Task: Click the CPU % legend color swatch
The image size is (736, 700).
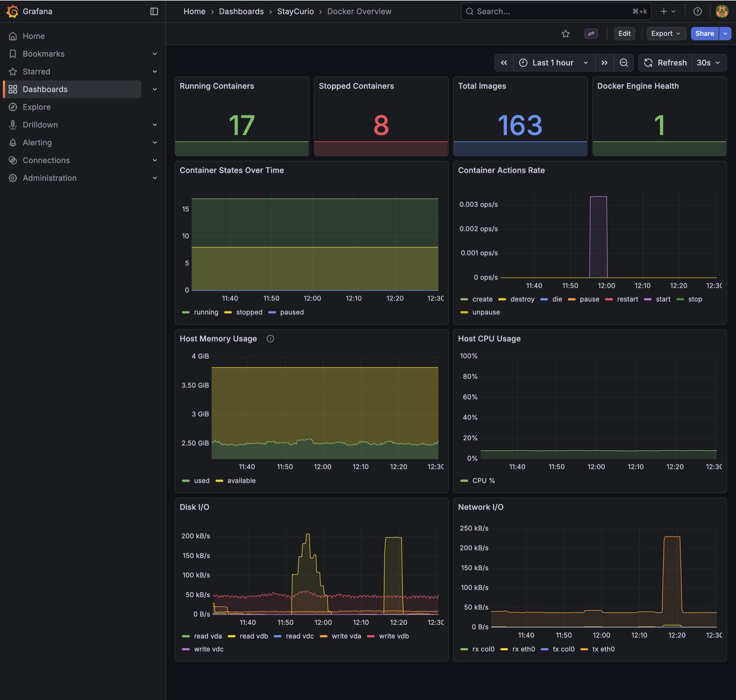Action: tap(464, 481)
